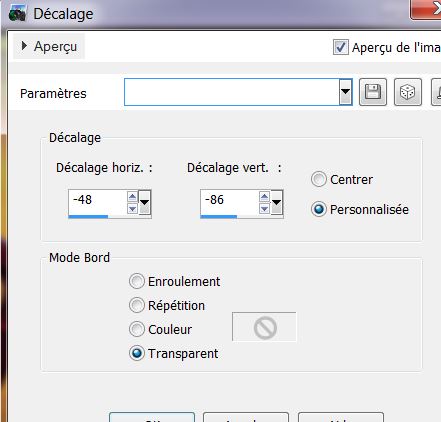The width and height of the screenshot is (441, 422).
Task: Decrease vertical offset with down spinner arrow
Action: (x=264, y=209)
